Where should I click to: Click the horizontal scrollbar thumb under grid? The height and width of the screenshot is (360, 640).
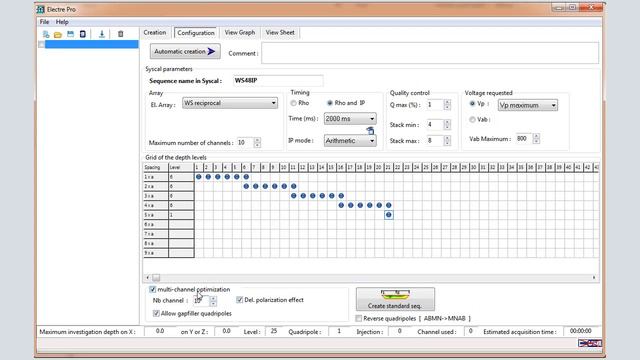pyautogui.click(x=156, y=278)
